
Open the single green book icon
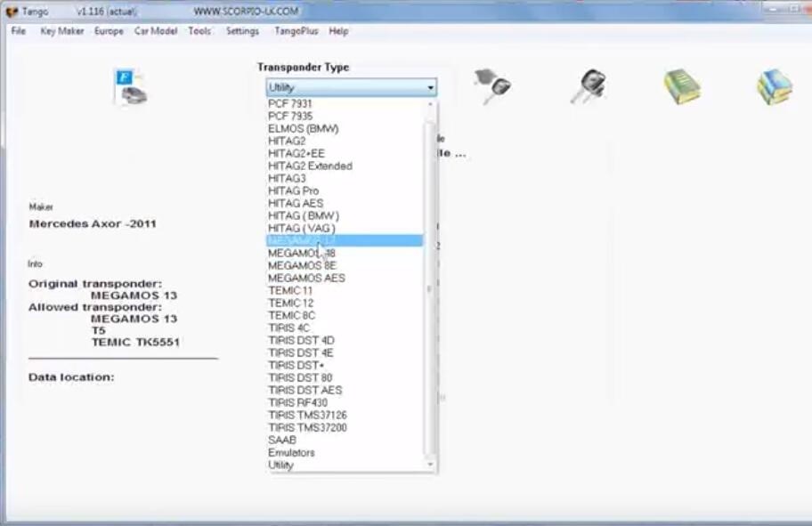tap(682, 86)
